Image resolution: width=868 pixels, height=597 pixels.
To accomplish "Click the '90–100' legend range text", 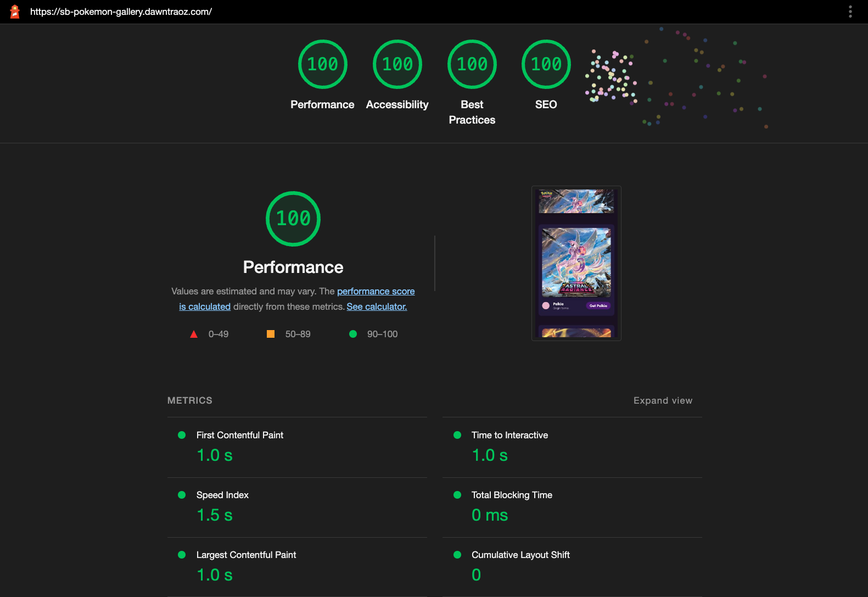I will tap(383, 334).
